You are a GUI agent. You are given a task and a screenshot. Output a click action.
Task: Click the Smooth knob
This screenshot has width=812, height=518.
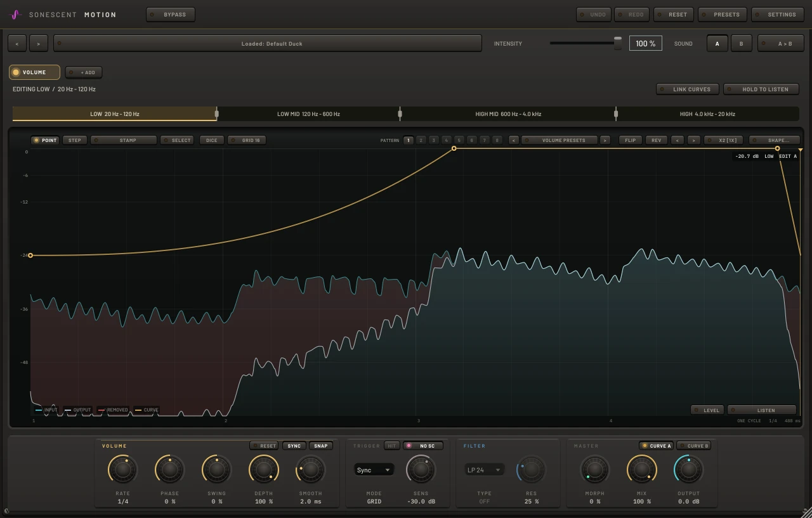tap(310, 470)
